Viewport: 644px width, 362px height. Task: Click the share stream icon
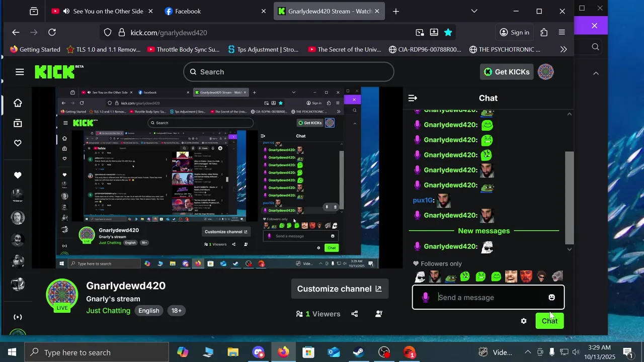tap(355, 314)
